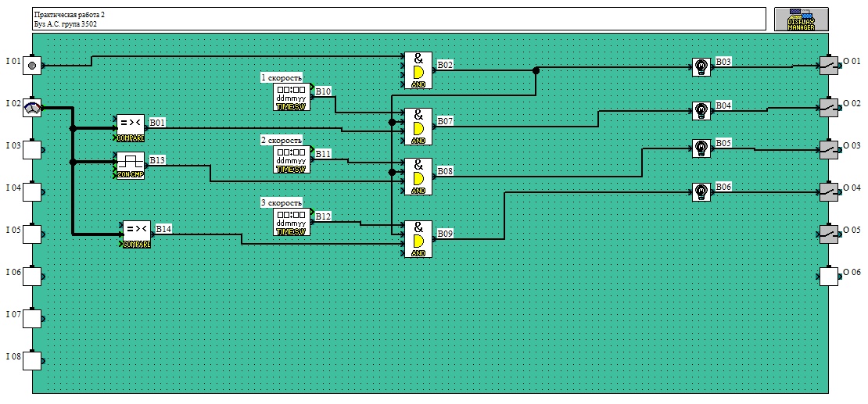Click the B10 block label
This screenshot has height=404, width=868.
point(323,92)
